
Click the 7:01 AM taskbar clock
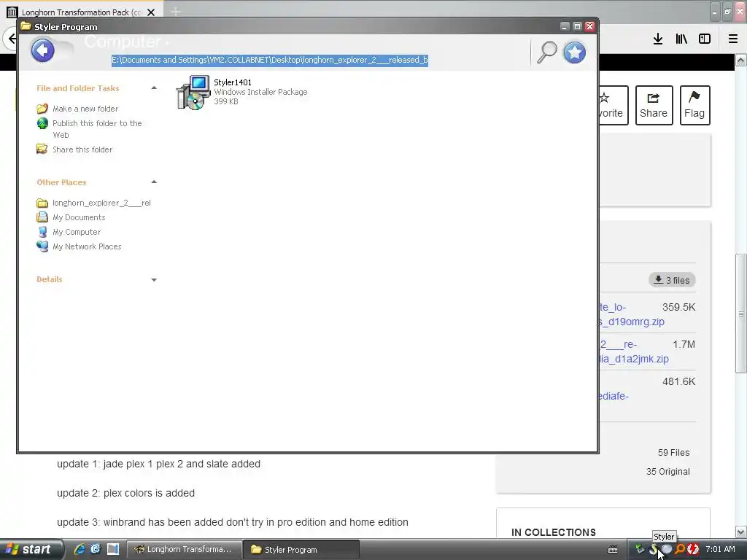point(720,549)
